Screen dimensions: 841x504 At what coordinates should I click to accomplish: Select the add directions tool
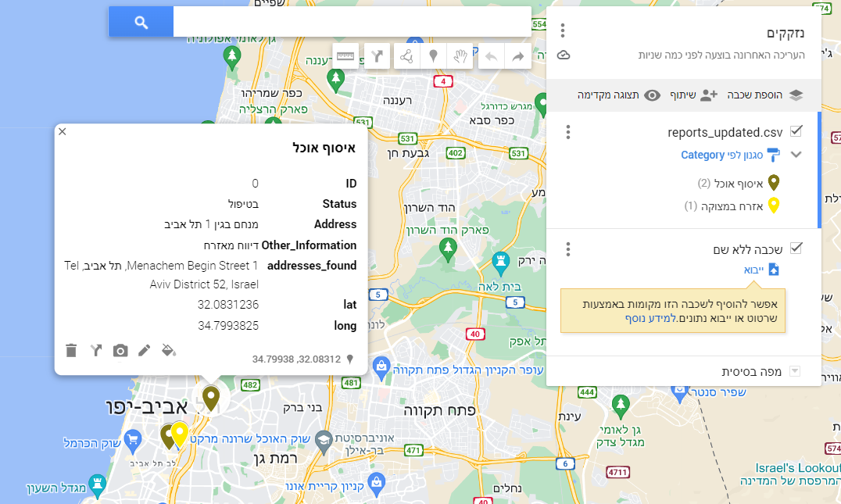[x=377, y=55]
